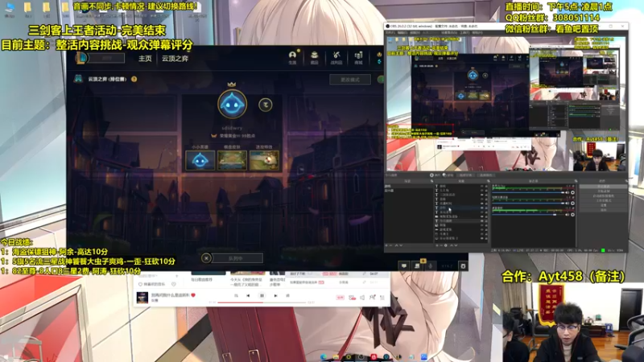Open source settings gear under OBS sources list

446,245
